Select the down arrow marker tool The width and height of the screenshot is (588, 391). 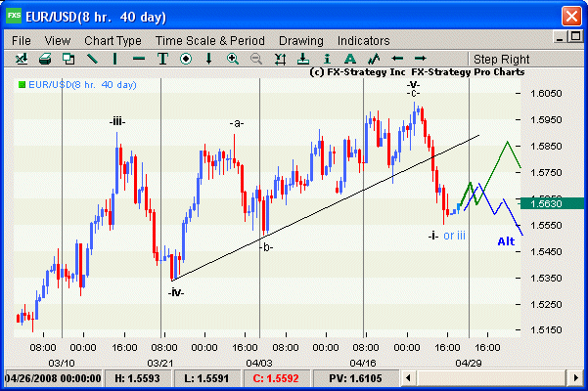coord(208,59)
